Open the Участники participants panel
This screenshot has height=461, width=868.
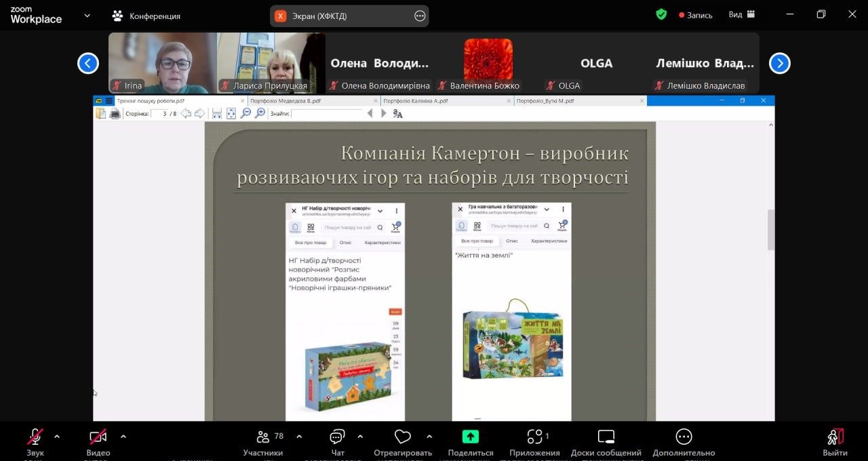(x=263, y=437)
